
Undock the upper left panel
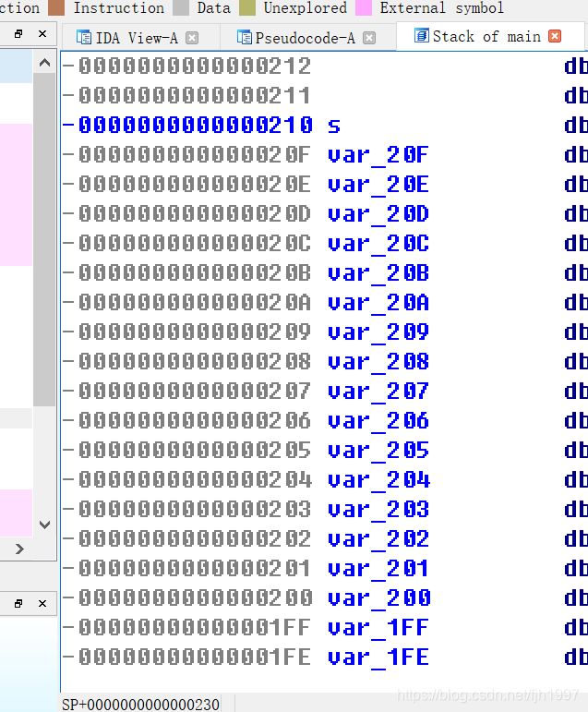click(x=18, y=33)
